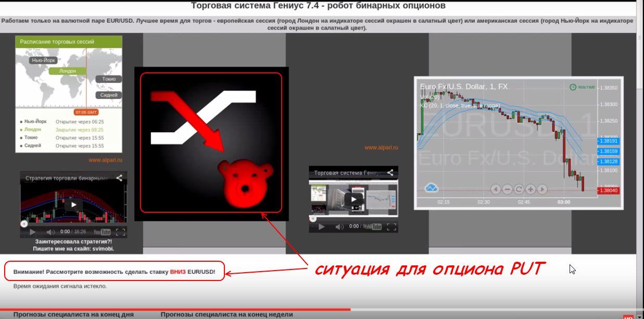Open the www.alpari.ru link near the chart

[x=381, y=147]
